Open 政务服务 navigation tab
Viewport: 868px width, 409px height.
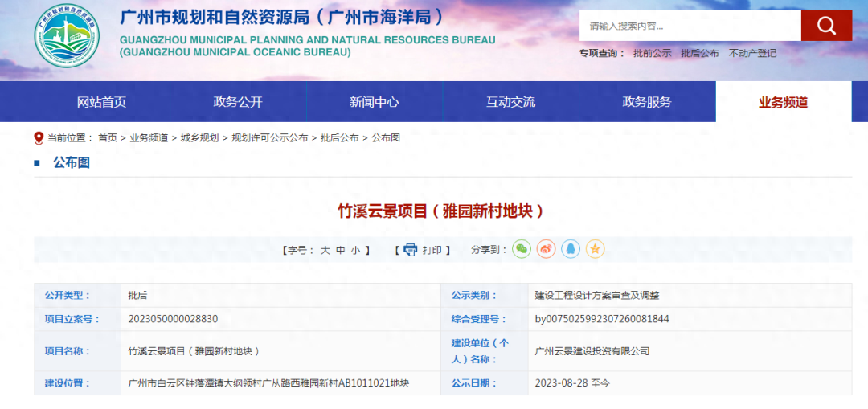[646, 102]
